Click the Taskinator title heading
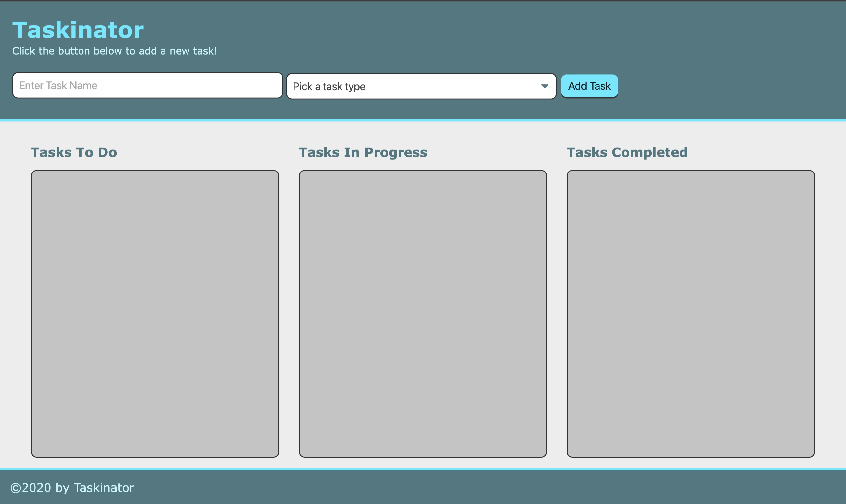The image size is (846, 504). point(78,30)
